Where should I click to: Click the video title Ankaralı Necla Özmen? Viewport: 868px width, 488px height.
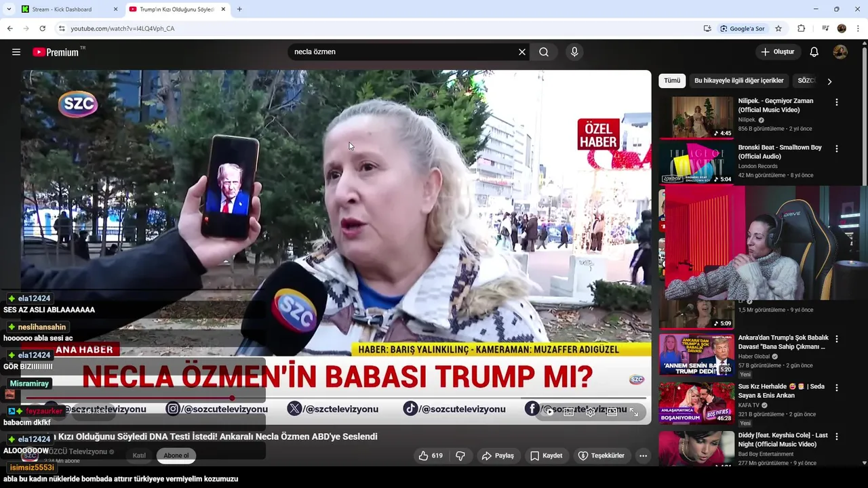pyautogui.click(x=216, y=436)
